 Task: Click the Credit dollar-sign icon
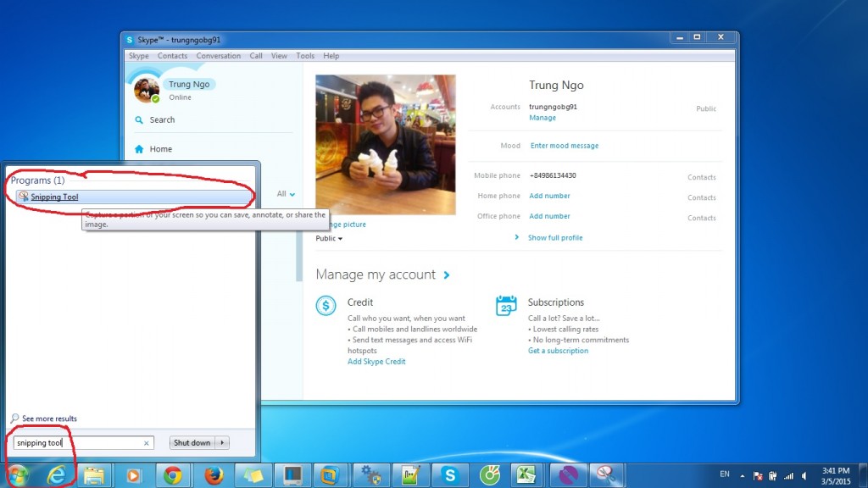325,305
